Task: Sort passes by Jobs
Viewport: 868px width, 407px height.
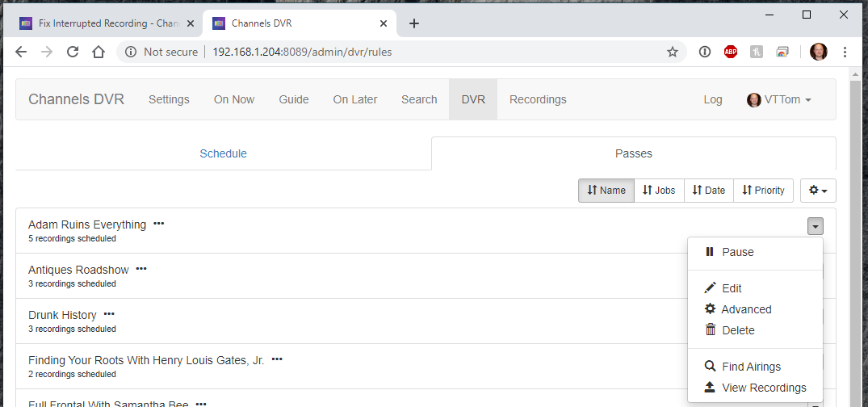Action: [x=659, y=191]
